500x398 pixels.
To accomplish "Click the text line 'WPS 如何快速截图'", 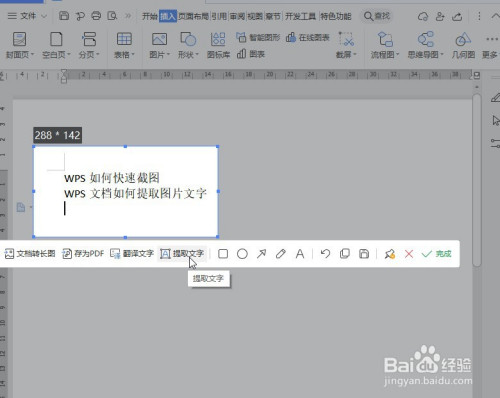I will click(x=112, y=178).
